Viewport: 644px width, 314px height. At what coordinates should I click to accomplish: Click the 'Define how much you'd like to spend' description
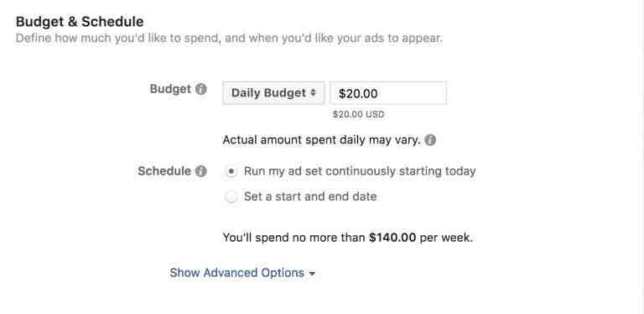pyautogui.click(x=229, y=39)
